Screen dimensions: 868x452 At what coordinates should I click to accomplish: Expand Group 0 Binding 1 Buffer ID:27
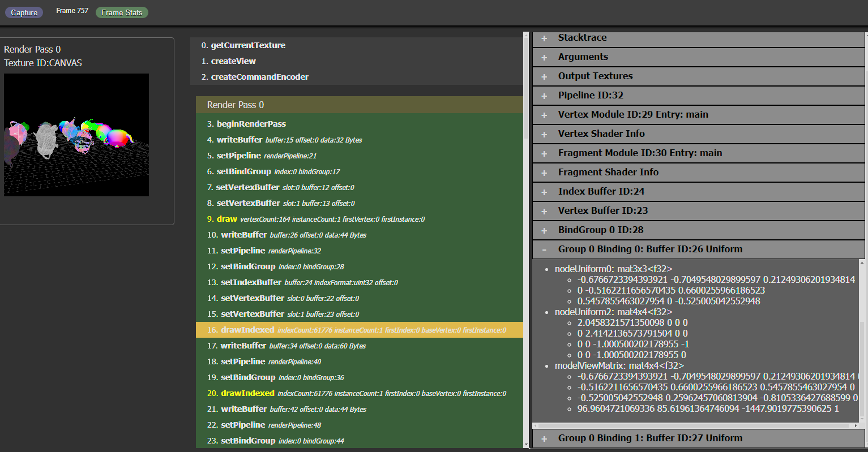[x=698, y=438]
